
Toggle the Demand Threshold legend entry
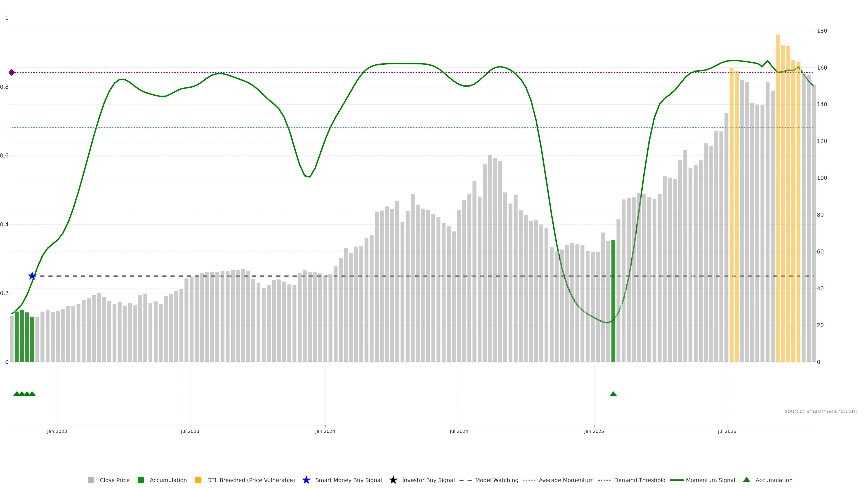pyautogui.click(x=639, y=480)
